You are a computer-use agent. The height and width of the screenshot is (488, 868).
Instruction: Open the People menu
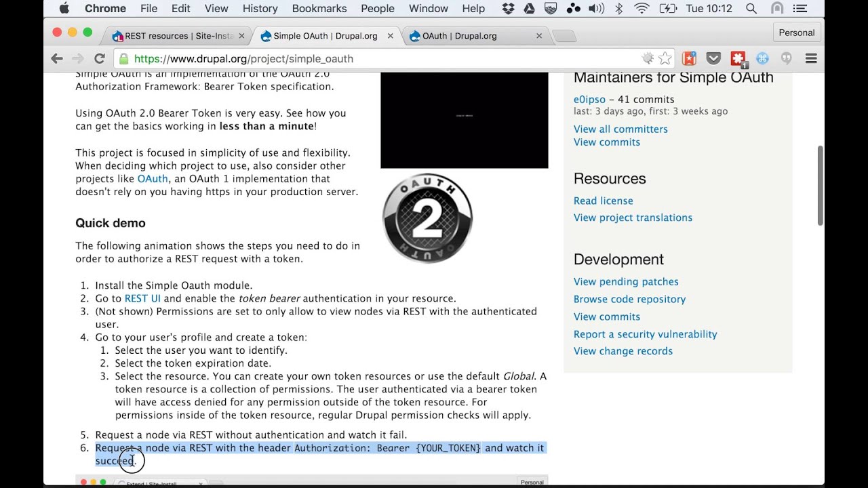coord(378,8)
